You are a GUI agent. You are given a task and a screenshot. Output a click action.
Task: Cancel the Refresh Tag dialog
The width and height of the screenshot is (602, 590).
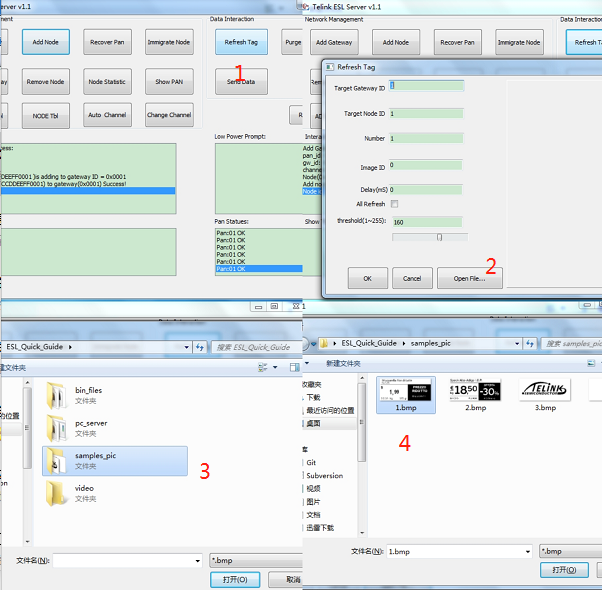tap(412, 278)
